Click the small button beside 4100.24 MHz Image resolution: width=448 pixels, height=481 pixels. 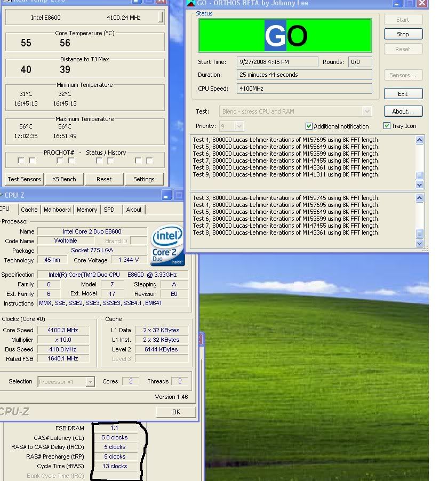[x=161, y=17]
